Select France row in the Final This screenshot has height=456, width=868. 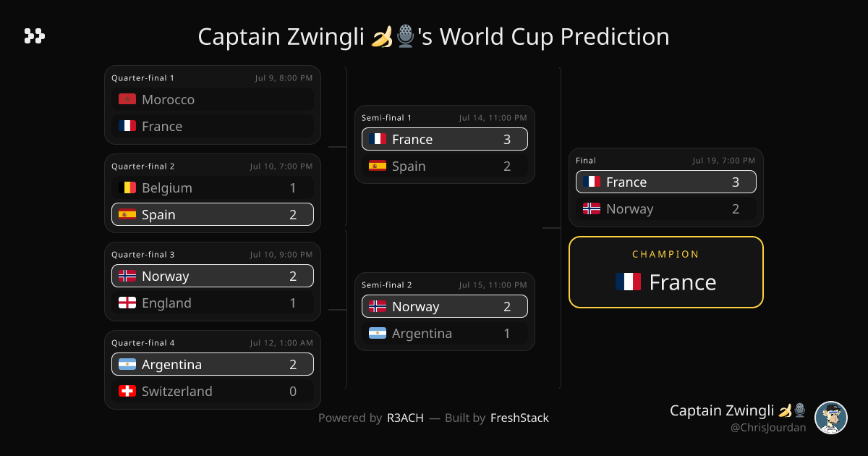[666, 182]
